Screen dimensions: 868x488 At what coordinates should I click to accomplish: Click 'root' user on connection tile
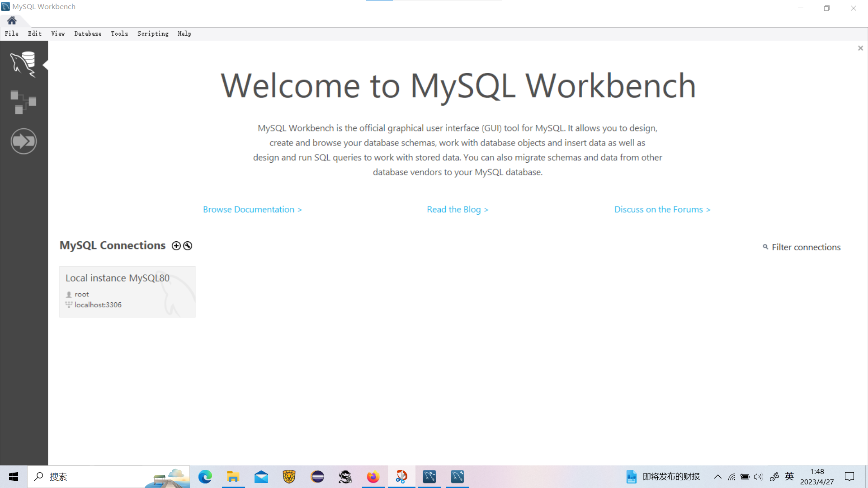tap(81, 294)
